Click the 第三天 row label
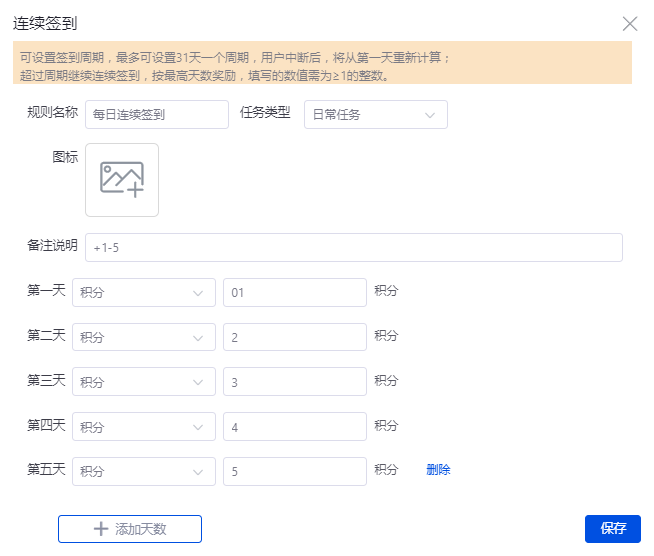 pos(46,380)
